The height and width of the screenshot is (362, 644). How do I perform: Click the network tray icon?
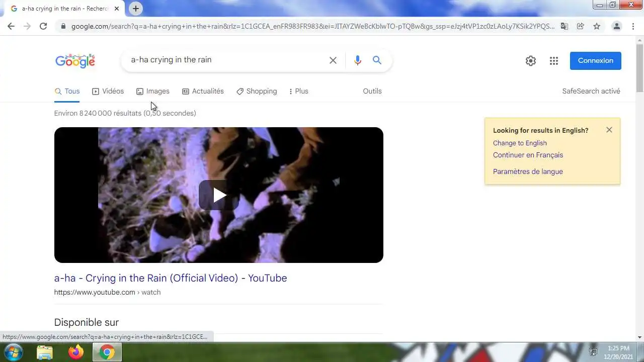pyautogui.click(x=594, y=352)
